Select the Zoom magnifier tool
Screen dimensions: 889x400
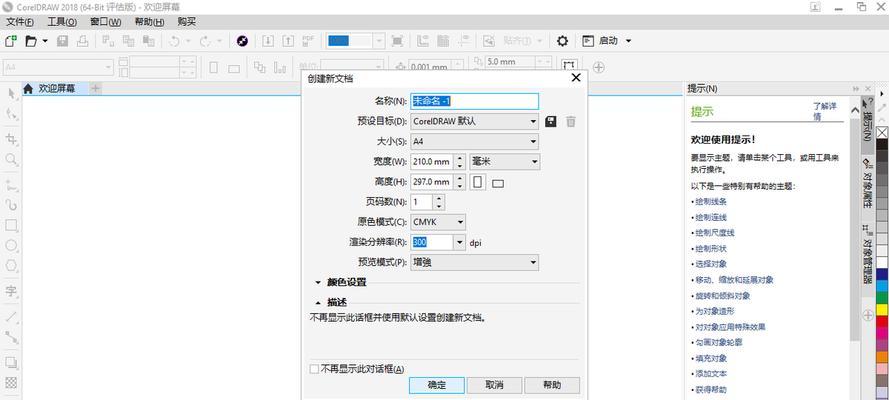[x=11, y=160]
